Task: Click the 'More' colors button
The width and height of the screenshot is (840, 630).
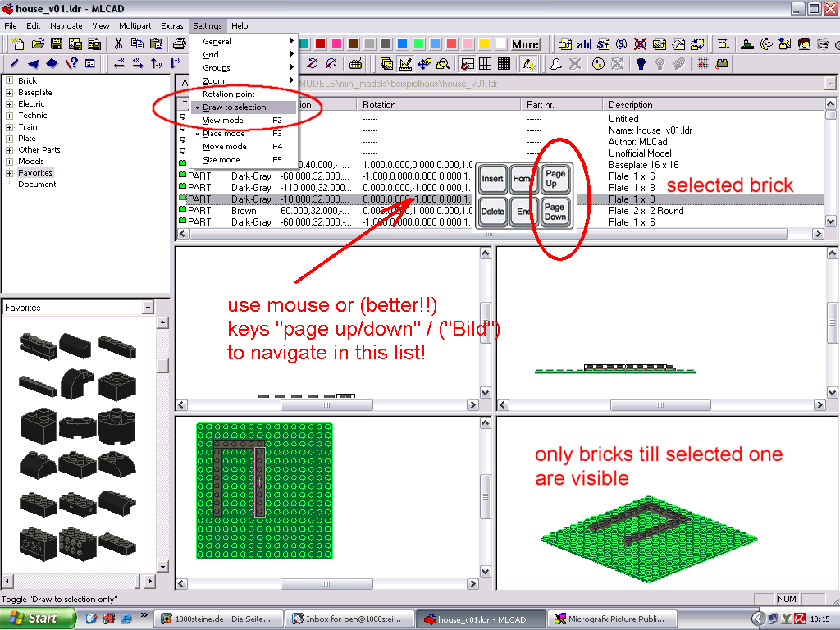Action: tap(525, 44)
